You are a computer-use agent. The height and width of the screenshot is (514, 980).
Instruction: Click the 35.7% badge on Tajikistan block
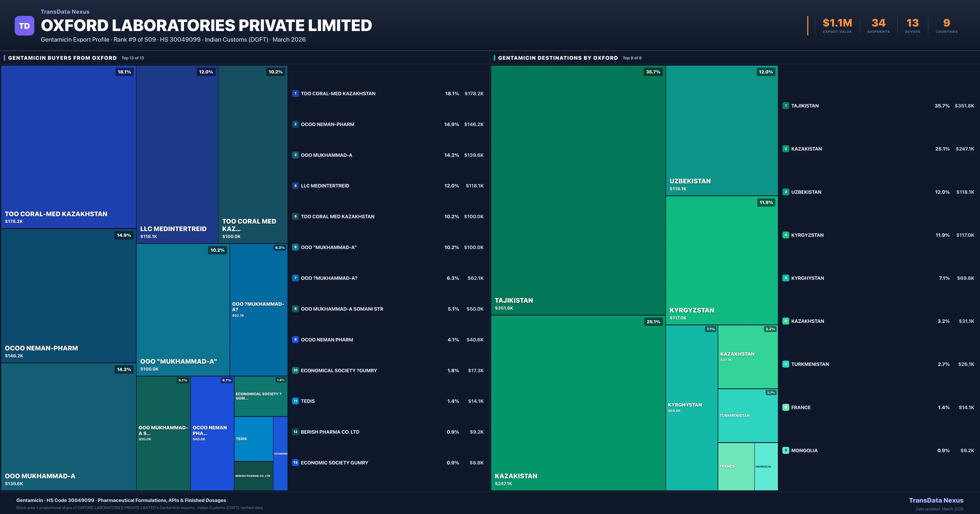pos(653,72)
